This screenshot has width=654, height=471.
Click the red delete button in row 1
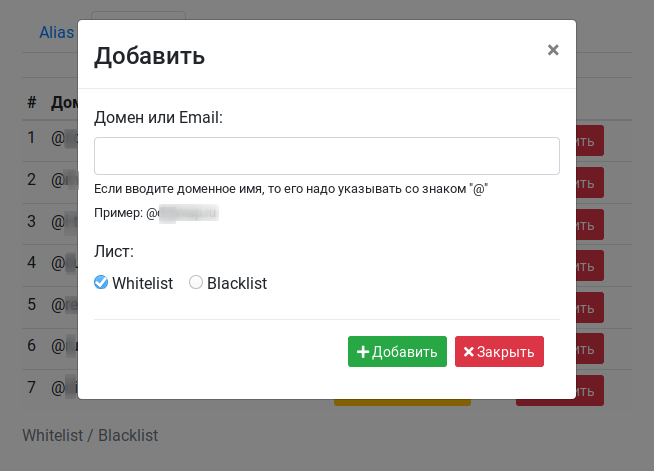point(590,141)
